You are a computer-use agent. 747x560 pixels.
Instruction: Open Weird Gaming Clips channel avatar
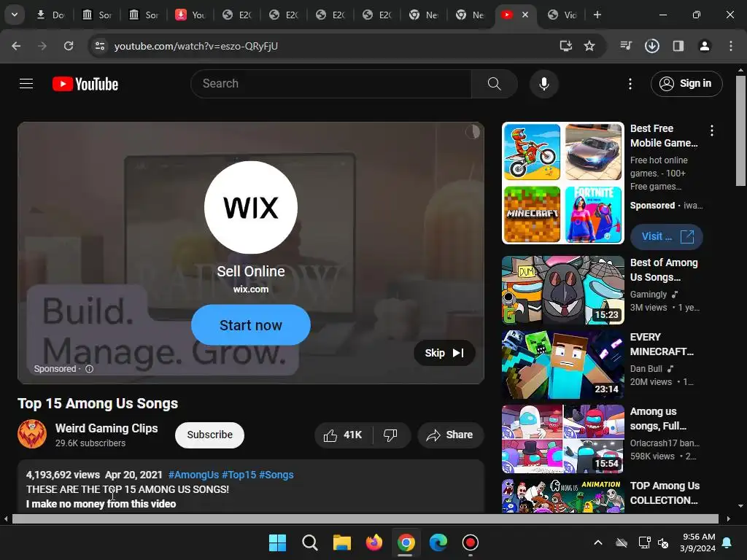click(x=32, y=434)
